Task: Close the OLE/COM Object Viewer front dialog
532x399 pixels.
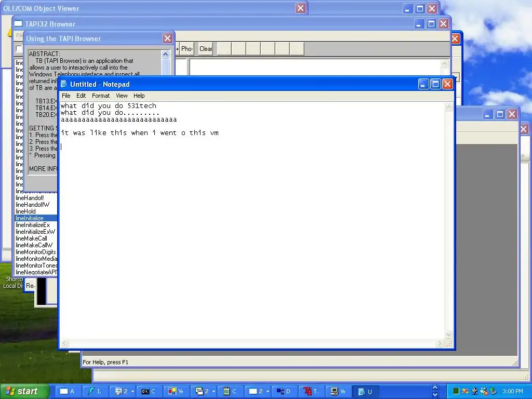Action: pos(300,8)
